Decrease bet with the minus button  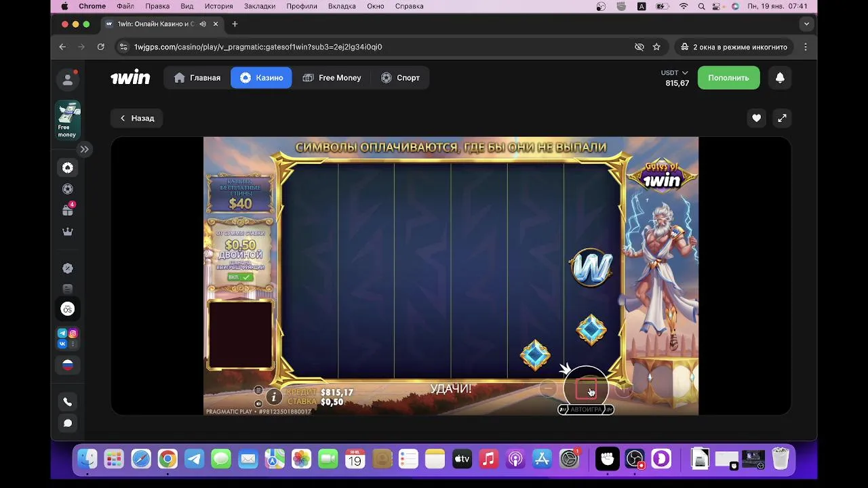click(548, 389)
